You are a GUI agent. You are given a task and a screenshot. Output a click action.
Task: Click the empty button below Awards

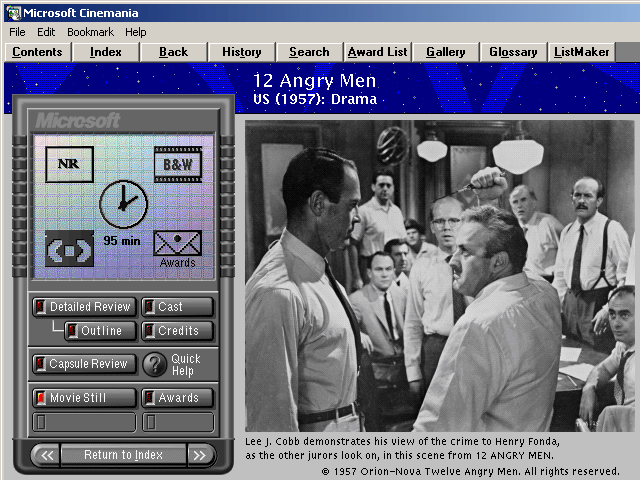click(x=178, y=422)
